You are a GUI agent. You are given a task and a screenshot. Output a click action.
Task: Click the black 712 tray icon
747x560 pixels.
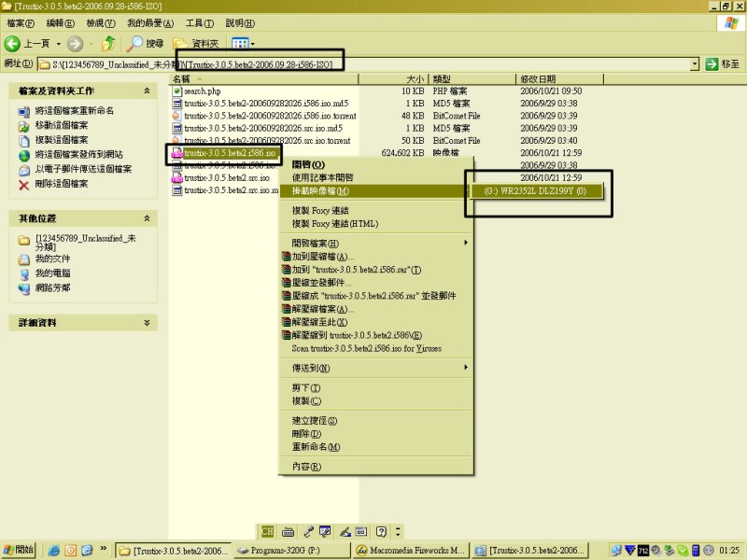tap(643, 551)
